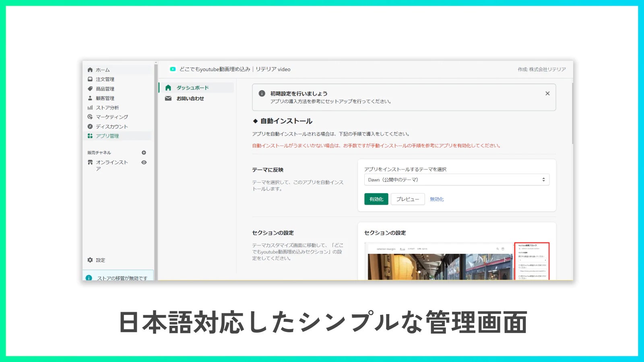Click the green 有効化 button

(x=376, y=199)
